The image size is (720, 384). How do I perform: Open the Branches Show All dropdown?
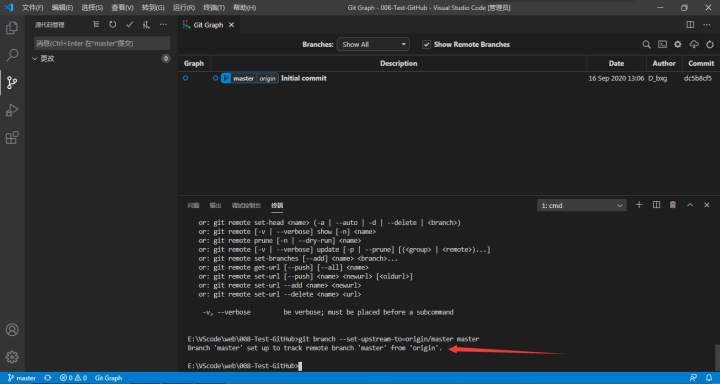[x=373, y=45]
